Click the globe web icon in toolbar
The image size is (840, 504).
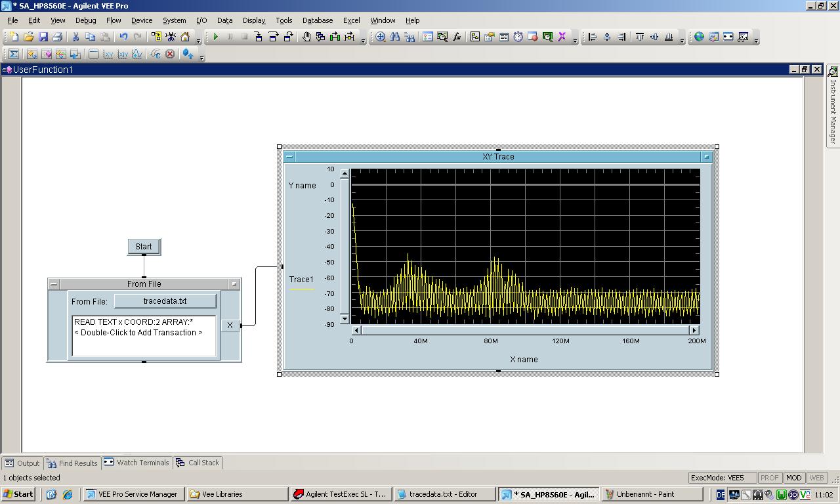tap(699, 37)
